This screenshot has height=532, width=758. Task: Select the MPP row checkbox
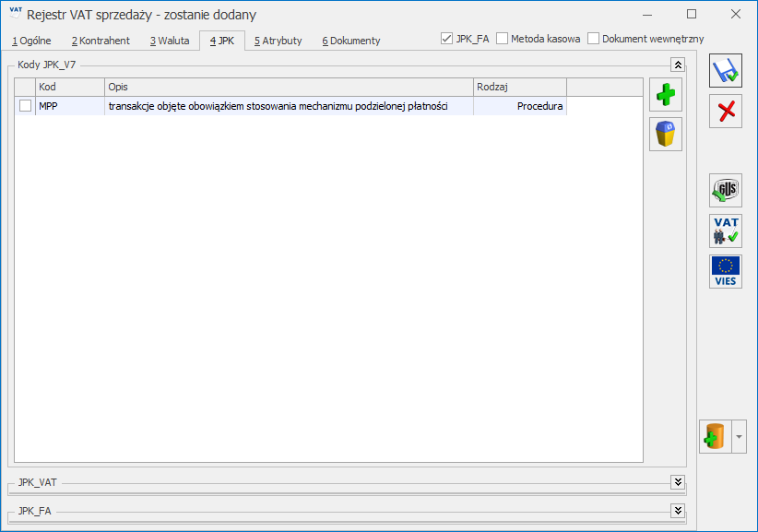(25, 106)
